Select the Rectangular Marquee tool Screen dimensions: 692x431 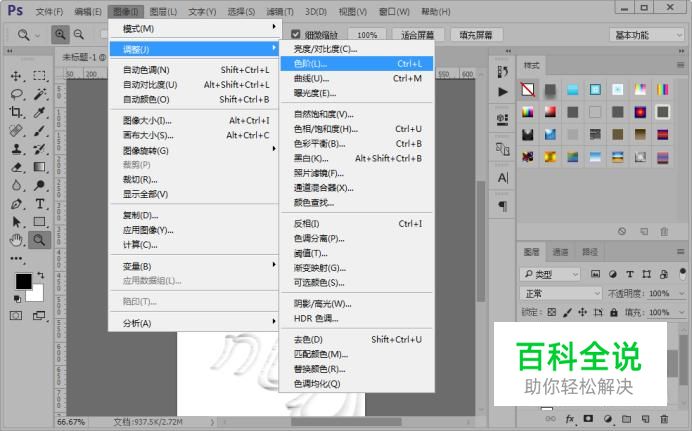pos(39,76)
